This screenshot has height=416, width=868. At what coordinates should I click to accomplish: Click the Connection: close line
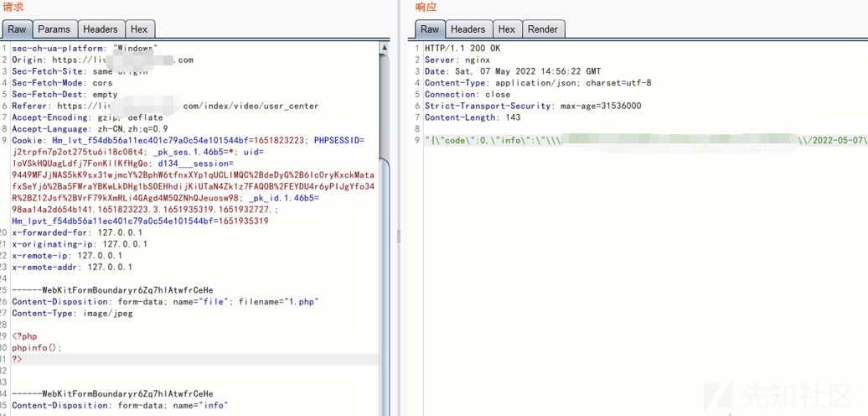click(468, 95)
